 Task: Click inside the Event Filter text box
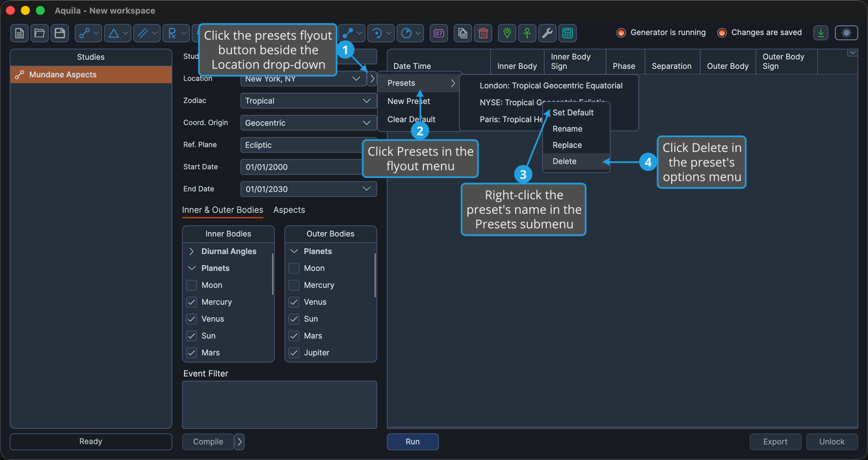[280, 405]
